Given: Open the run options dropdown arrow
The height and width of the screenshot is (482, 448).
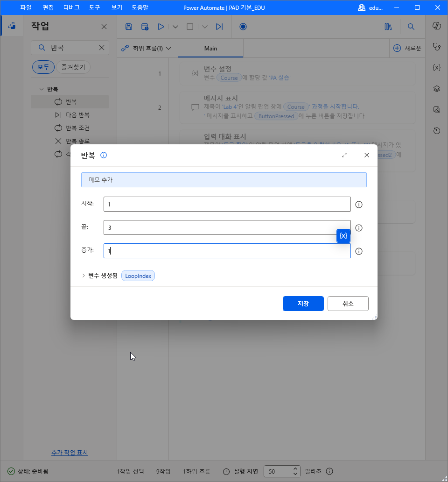Looking at the screenshot, I should [x=175, y=27].
